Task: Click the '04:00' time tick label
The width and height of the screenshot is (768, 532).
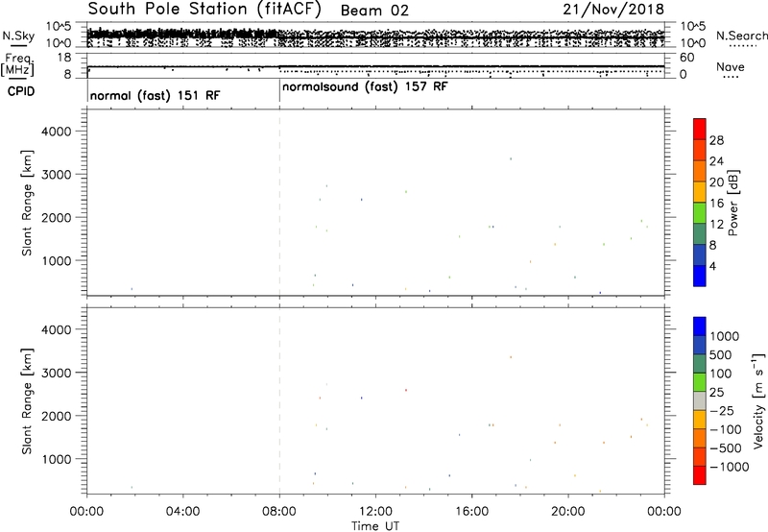Action: [x=182, y=512]
